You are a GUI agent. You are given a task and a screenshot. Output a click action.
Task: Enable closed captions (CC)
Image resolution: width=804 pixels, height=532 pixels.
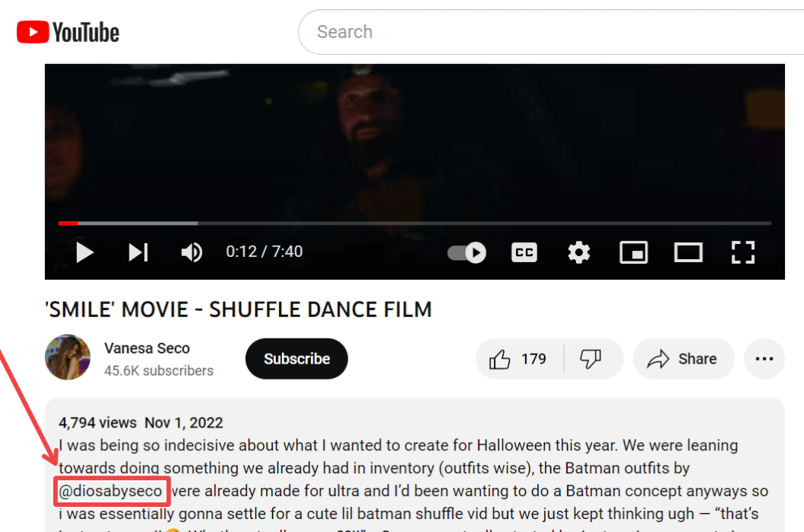click(524, 252)
